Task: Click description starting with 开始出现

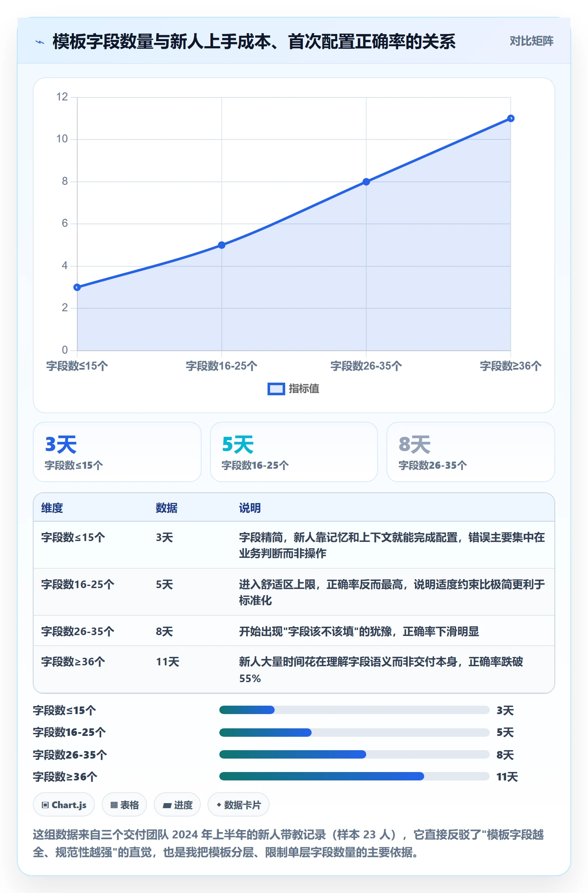Action: 359,632
